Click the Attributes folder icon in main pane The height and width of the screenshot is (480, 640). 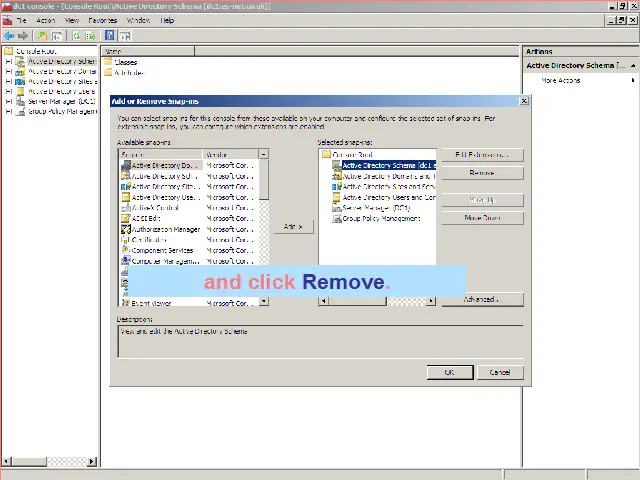108,72
